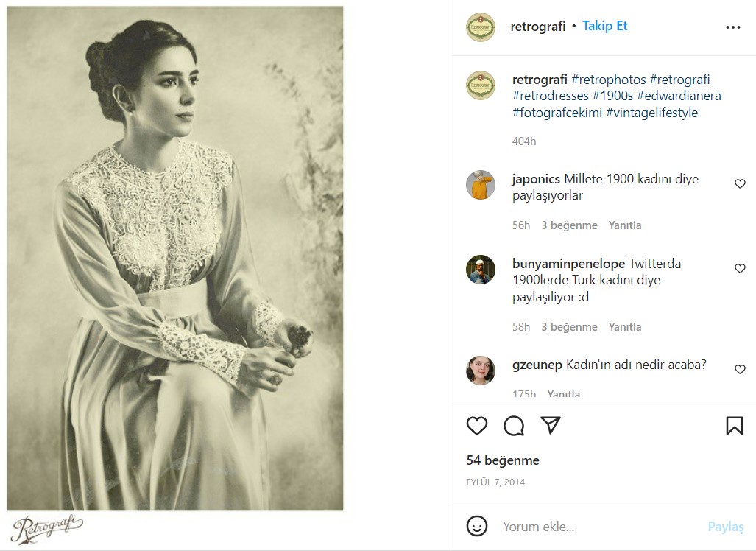Focus the Yorum ekle comment field
756x551 pixels.
tap(596, 527)
